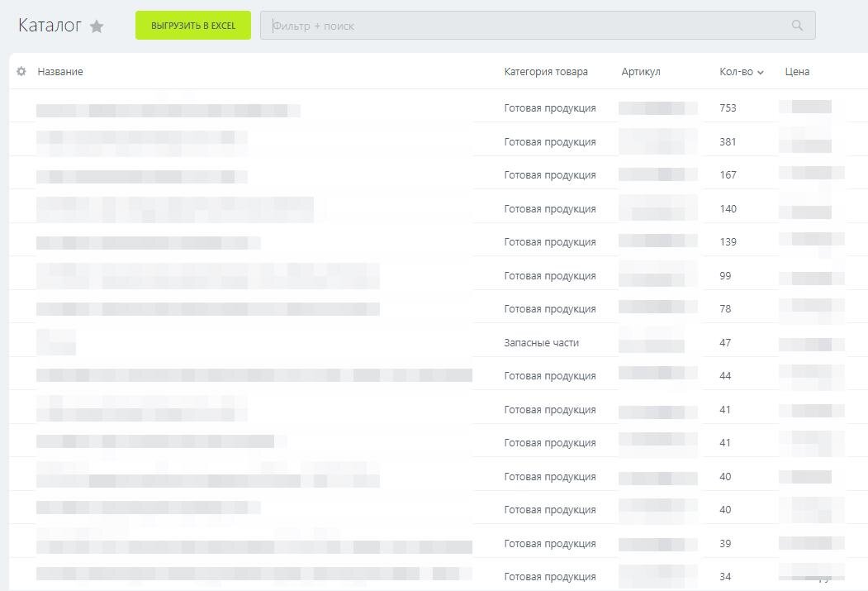
Task: Sort by Категория товара column header
Action: point(546,71)
